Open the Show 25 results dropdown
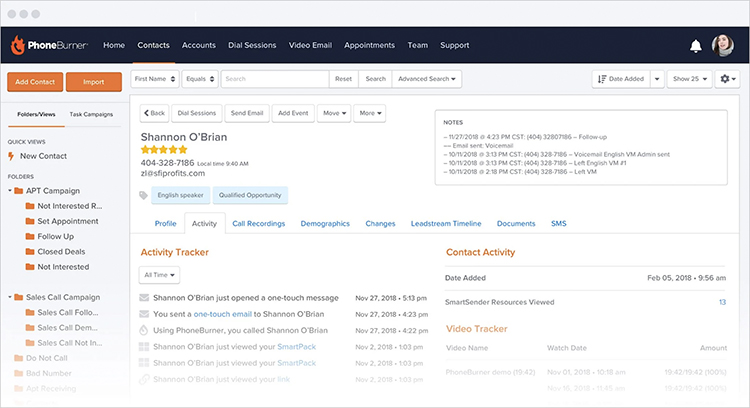 click(x=689, y=79)
